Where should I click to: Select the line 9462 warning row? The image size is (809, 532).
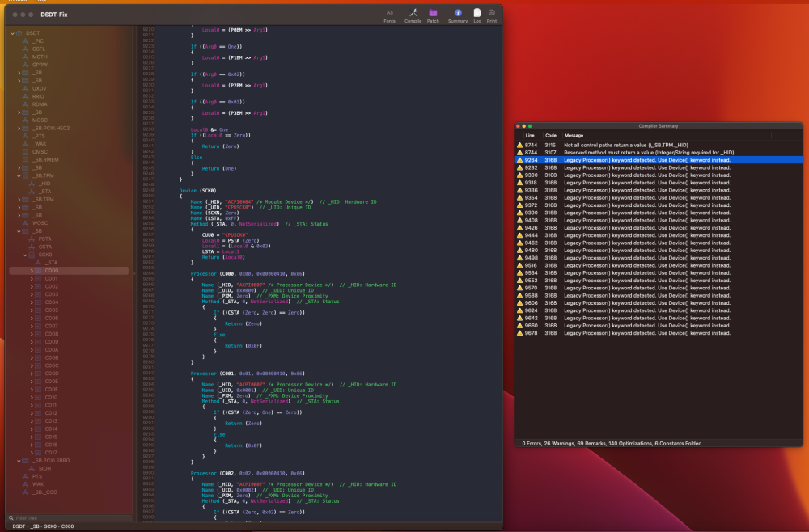coord(659,243)
